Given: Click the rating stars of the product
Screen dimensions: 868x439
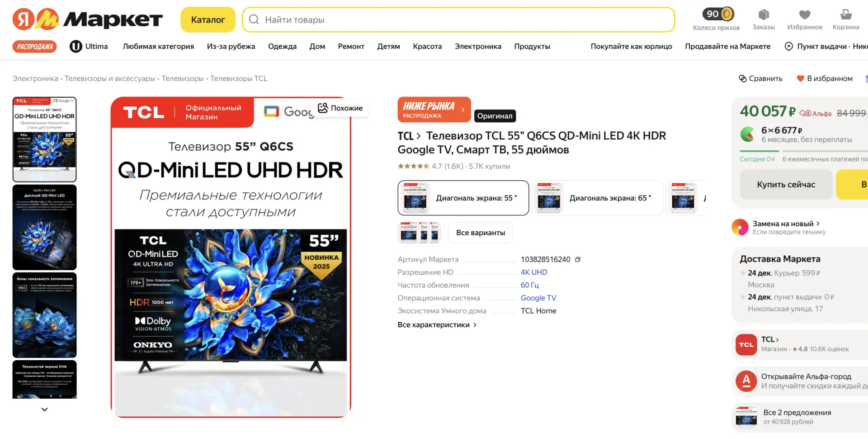Looking at the screenshot, I should (x=413, y=166).
